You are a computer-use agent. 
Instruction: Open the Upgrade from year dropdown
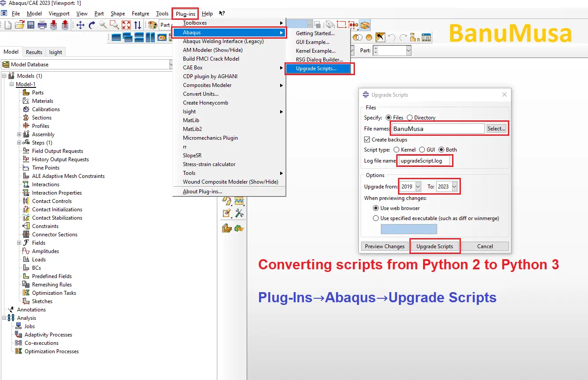click(x=418, y=187)
